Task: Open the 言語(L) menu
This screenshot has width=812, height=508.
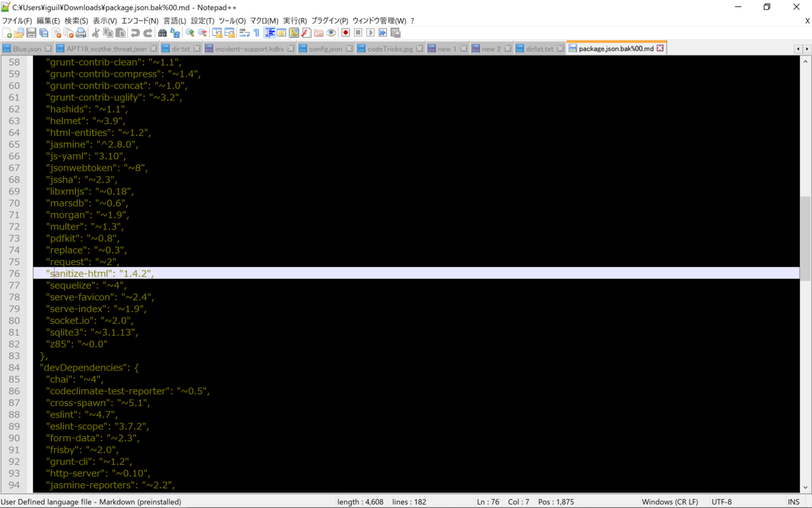Action: tap(175, 21)
